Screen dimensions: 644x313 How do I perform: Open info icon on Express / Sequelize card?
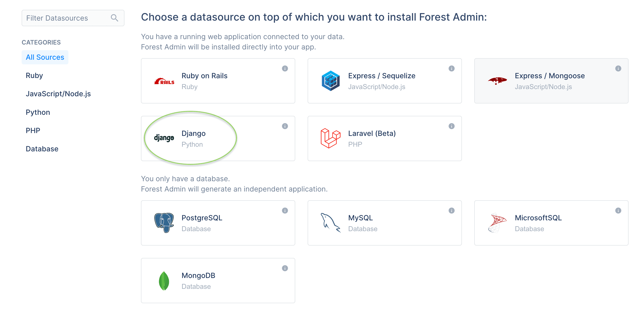pyautogui.click(x=452, y=68)
